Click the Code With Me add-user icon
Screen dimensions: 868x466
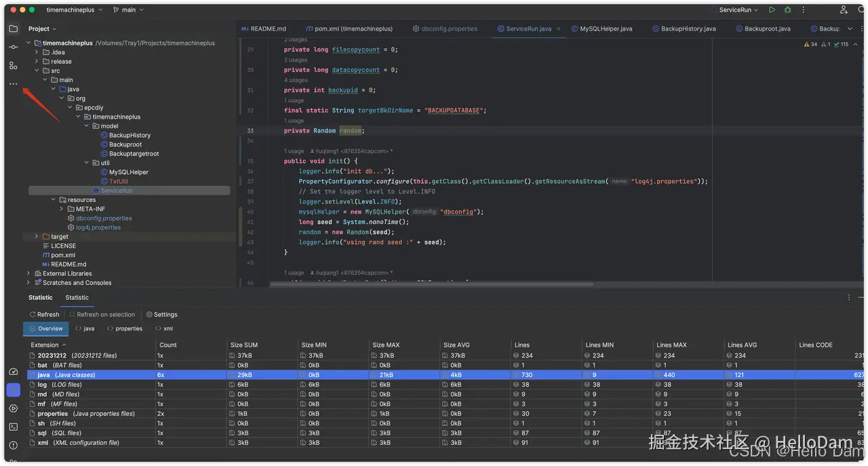pos(844,10)
